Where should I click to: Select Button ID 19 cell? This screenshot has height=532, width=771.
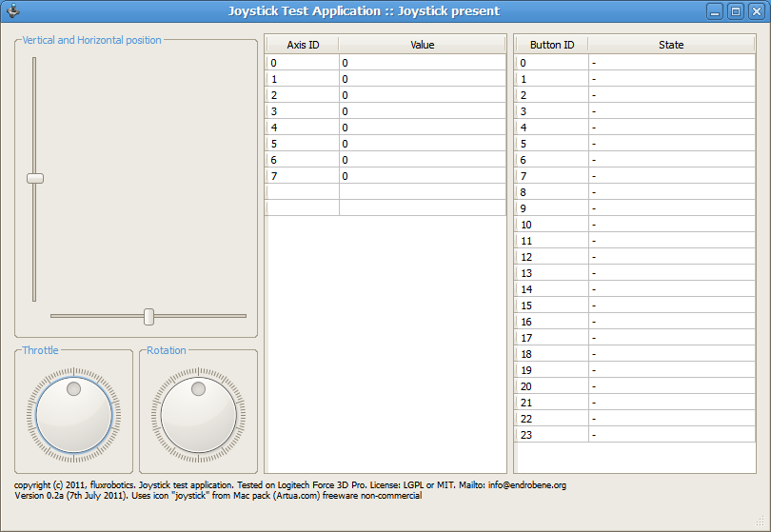pyautogui.click(x=552, y=370)
